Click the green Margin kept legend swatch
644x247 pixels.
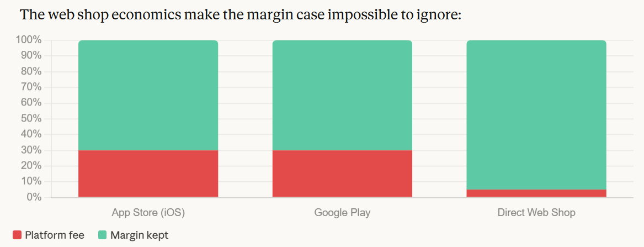click(103, 235)
